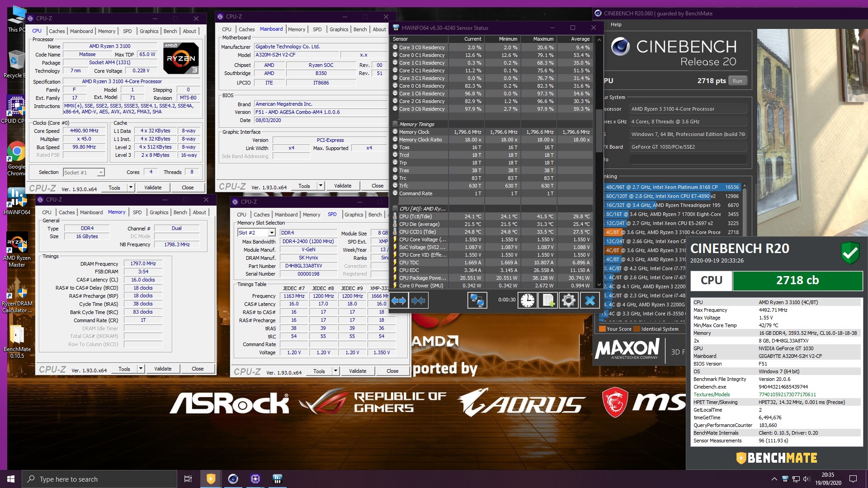Viewport: 868px width, 488px height.
Task: Open Windows Start menu
Action: pyautogui.click(x=11, y=479)
